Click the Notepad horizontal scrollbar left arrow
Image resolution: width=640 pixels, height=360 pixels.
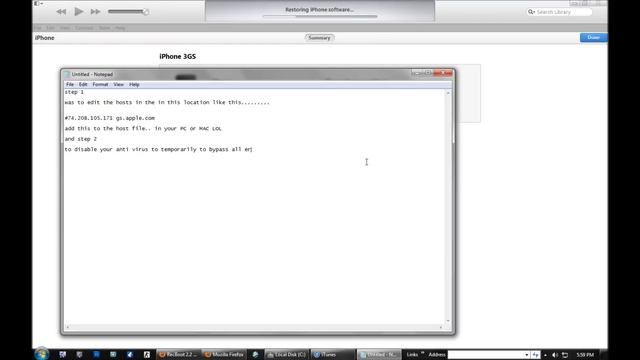click(x=67, y=327)
